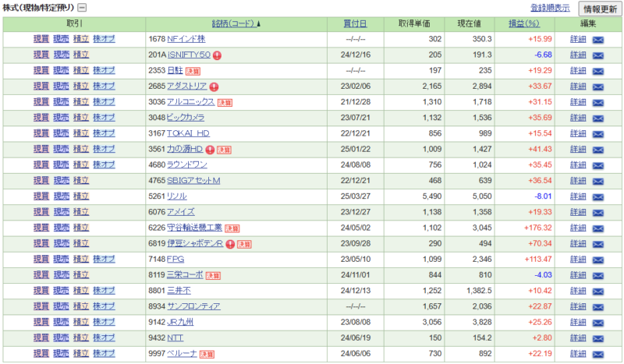Open SBIGアセットM stock link
This screenshot has width=624, height=364.
193,181
